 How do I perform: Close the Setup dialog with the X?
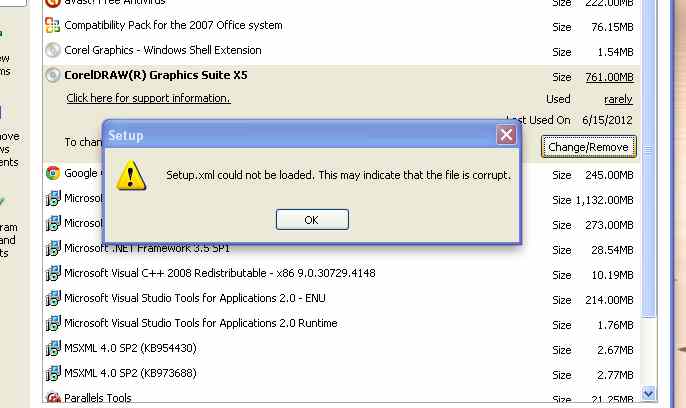click(507, 135)
